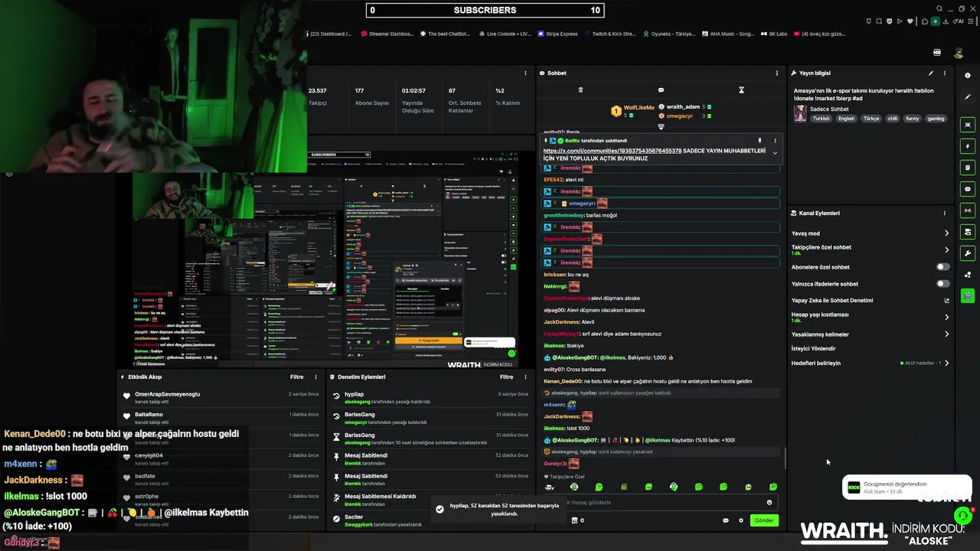Expand Takipçilere özel sohbet setting

coord(946,250)
